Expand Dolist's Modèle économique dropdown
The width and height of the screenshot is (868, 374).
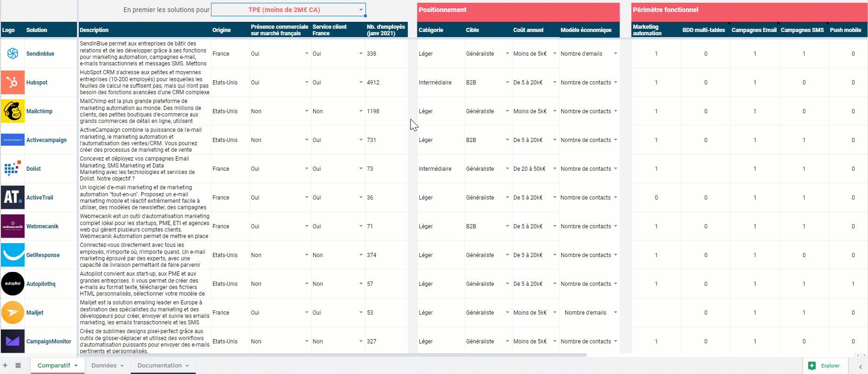point(615,169)
